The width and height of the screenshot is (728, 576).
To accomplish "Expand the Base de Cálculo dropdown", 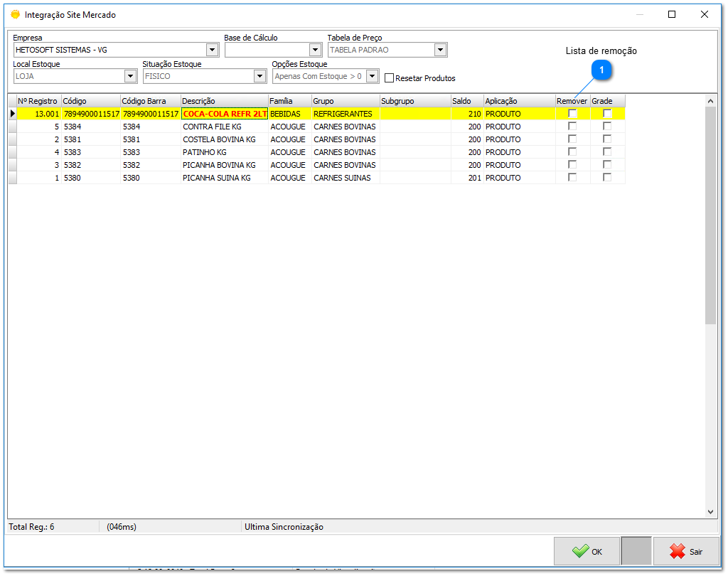I will (x=316, y=50).
